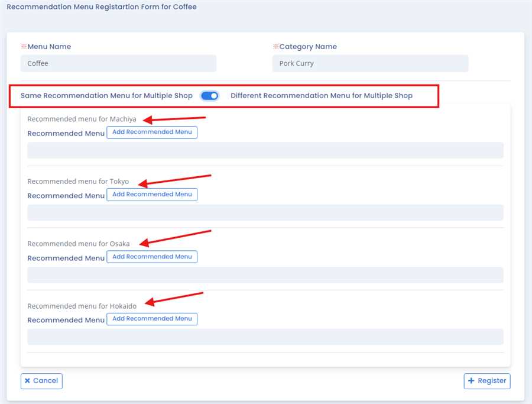Image resolution: width=532 pixels, height=404 pixels.
Task: Click the Same Recommendation Menu for Multiple Shop label
Action: click(x=106, y=96)
